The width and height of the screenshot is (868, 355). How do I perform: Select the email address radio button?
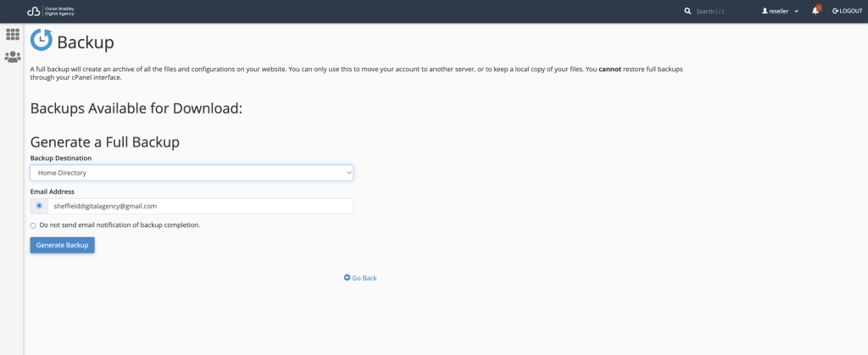tap(39, 206)
